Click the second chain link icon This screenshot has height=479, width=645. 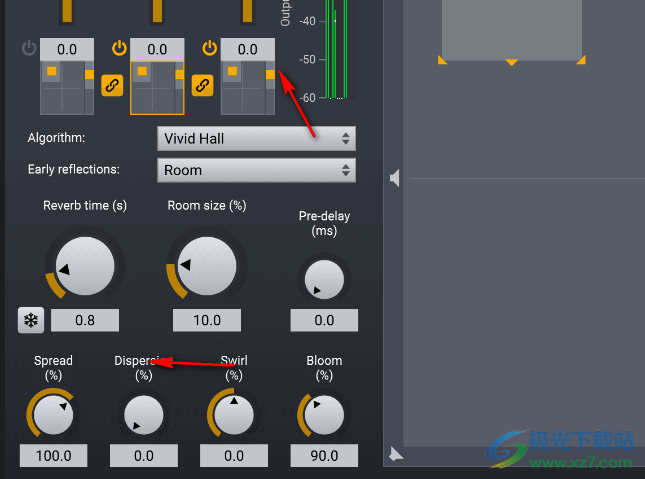click(x=203, y=85)
